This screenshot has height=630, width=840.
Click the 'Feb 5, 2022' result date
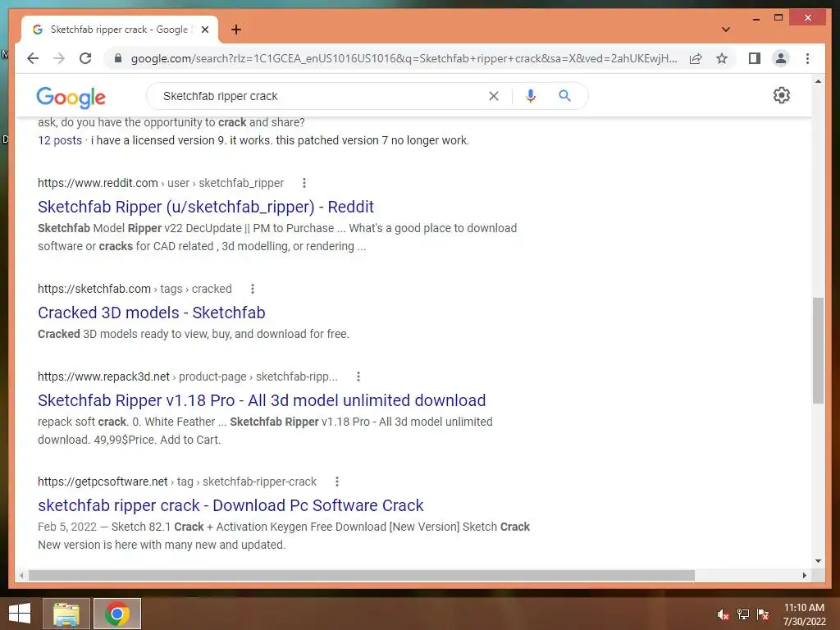coord(67,527)
